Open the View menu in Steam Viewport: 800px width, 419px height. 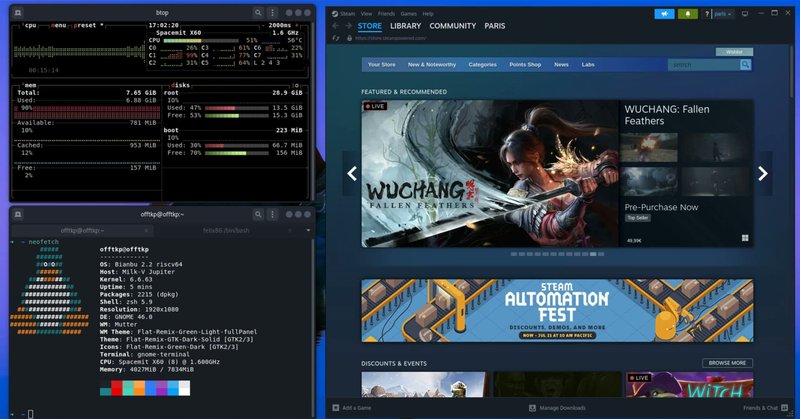tap(366, 14)
